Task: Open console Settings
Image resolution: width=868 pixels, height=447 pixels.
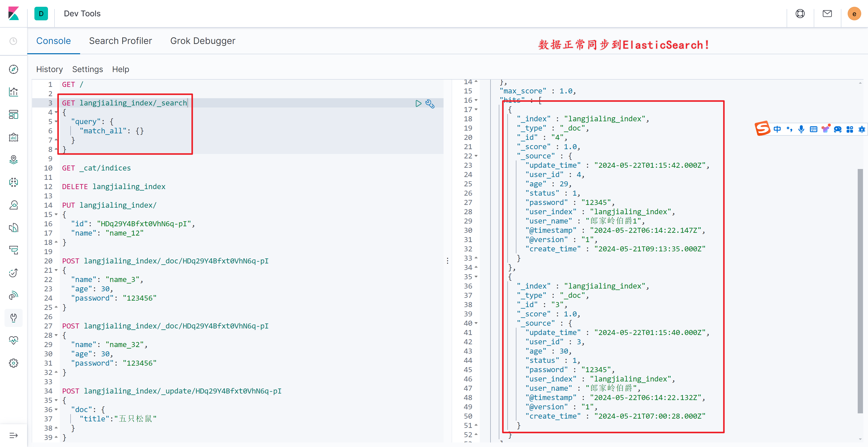Action: [x=88, y=69]
